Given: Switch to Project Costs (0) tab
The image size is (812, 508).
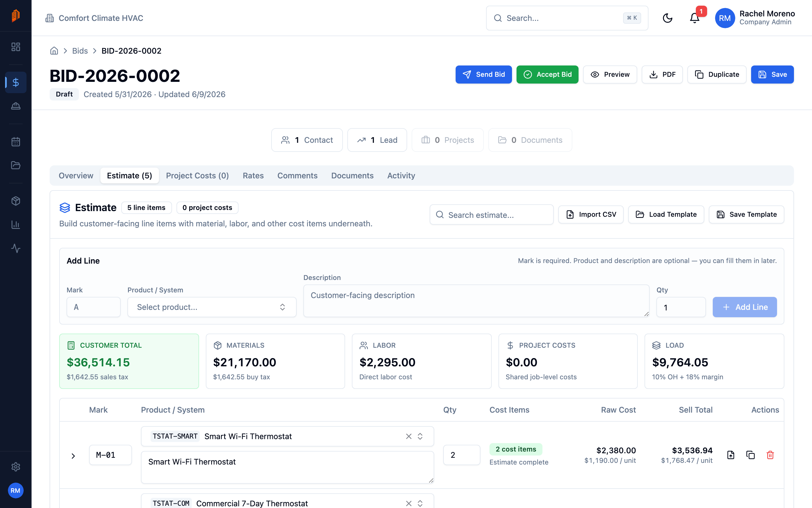Looking at the screenshot, I should click(197, 175).
